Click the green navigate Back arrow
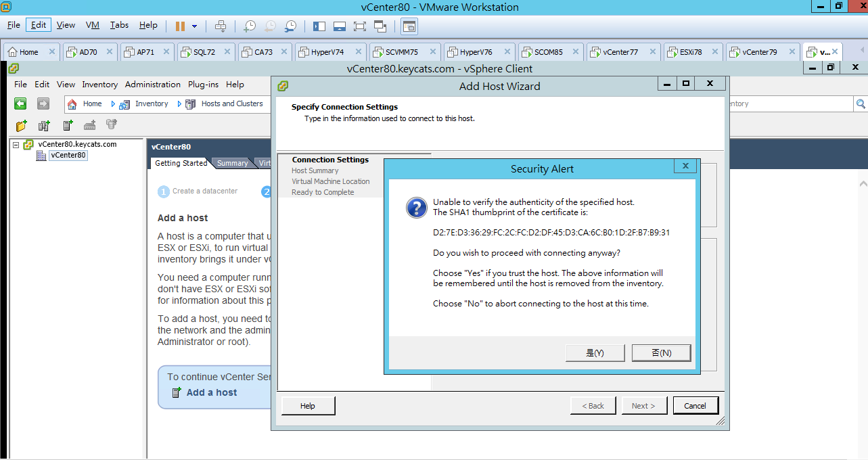This screenshot has height=460, width=868. pyautogui.click(x=21, y=103)
